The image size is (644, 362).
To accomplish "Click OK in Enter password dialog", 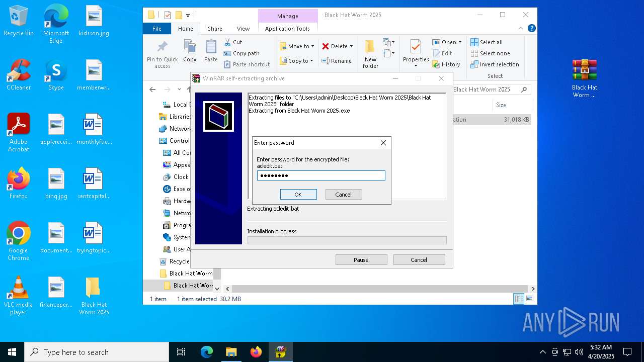I will (x=298, y=195).
